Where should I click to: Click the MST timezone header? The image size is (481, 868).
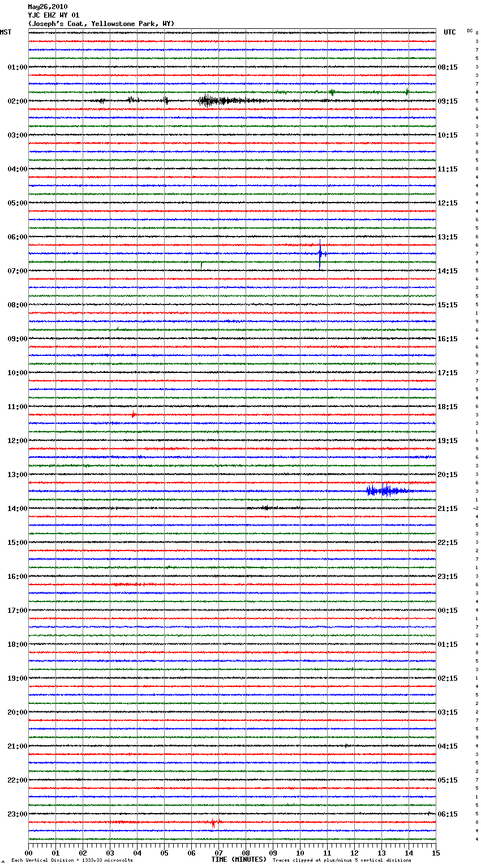click(6, 32)
